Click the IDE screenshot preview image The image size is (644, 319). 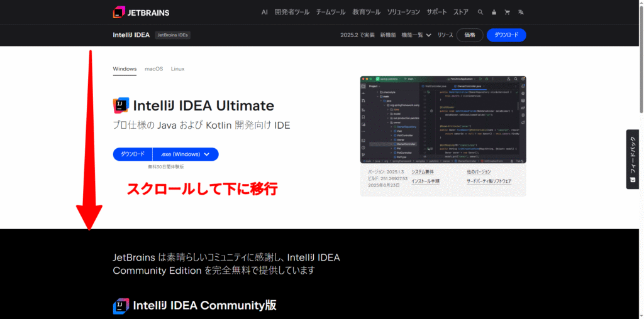[x=443, y=120]
